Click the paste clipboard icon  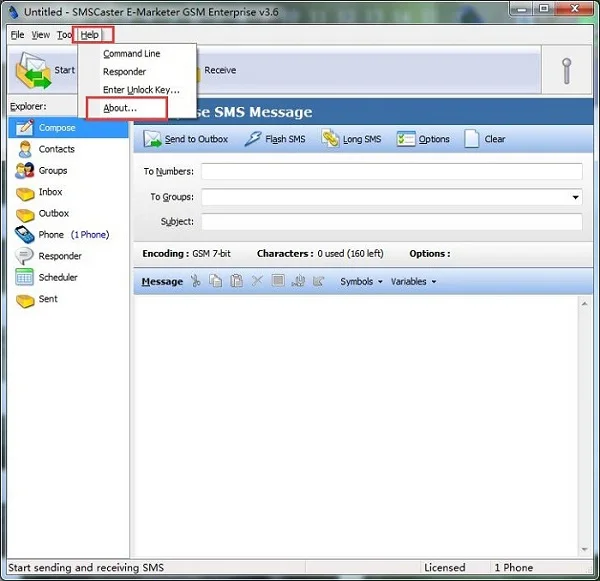(236, 282)
